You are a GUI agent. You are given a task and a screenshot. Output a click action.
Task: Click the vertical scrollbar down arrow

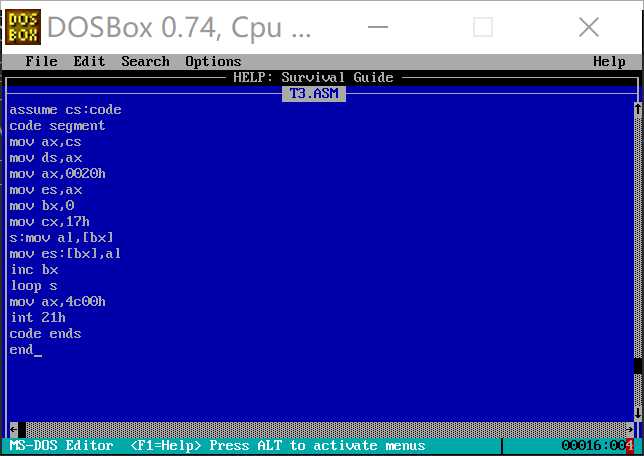(637, 413)
